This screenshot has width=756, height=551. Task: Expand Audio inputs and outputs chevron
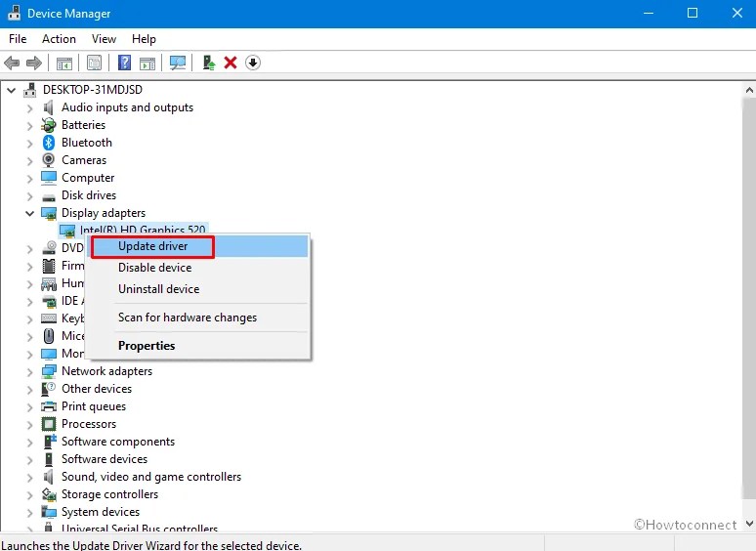tap(30, 108)
